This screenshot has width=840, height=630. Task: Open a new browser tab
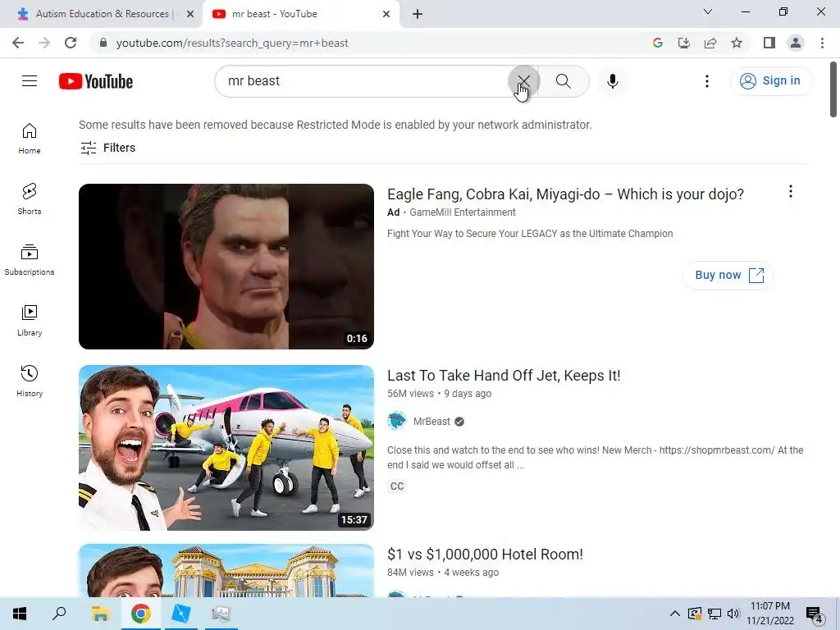click(x=418, y=14)
